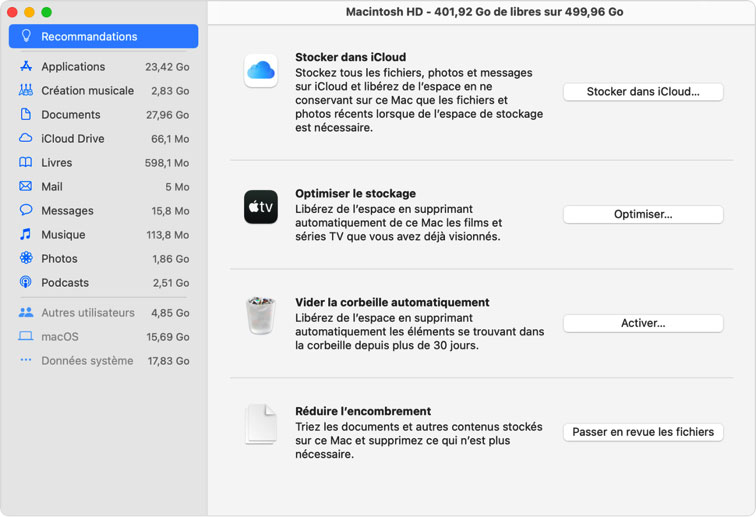
Task: Click the Messages speech bubble icon
Action: tap(26, 210)
